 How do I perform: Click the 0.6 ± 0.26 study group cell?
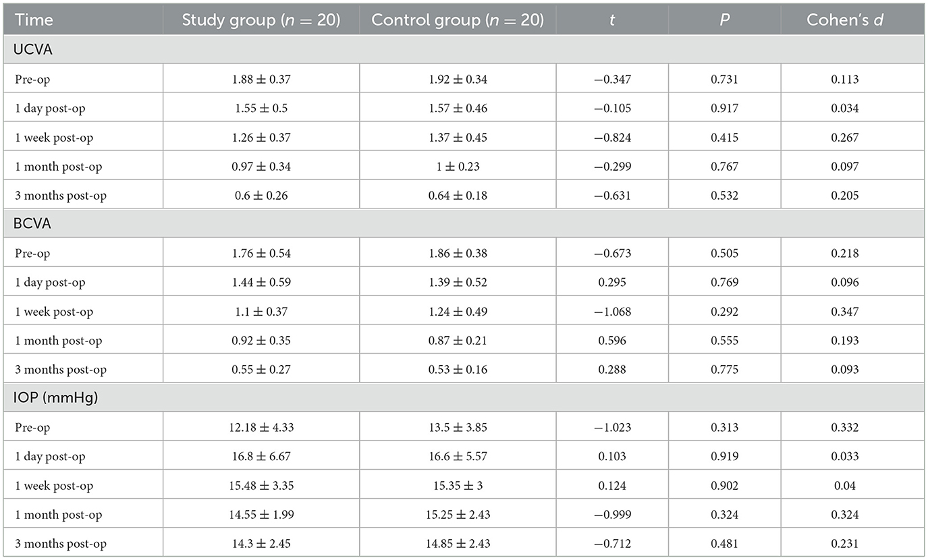pos(261,196)
